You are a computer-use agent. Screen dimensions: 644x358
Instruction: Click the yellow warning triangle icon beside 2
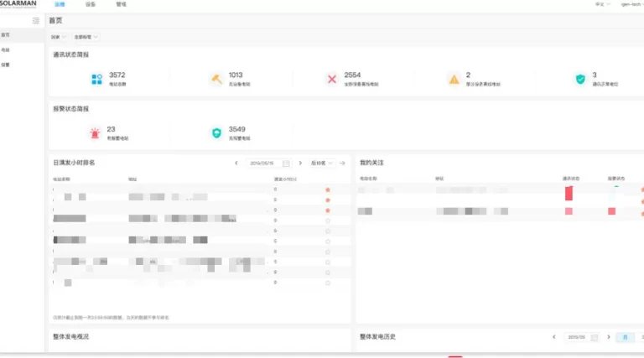(x=453, y=80)
